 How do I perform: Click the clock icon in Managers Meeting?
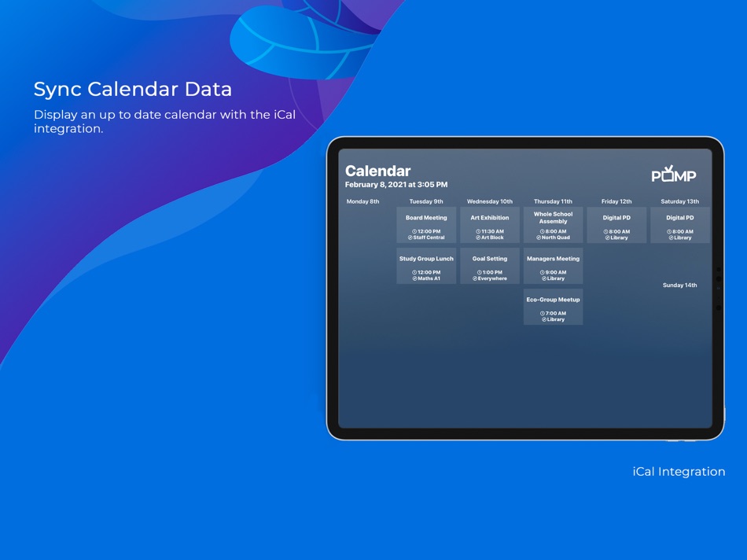coord(543,273)
